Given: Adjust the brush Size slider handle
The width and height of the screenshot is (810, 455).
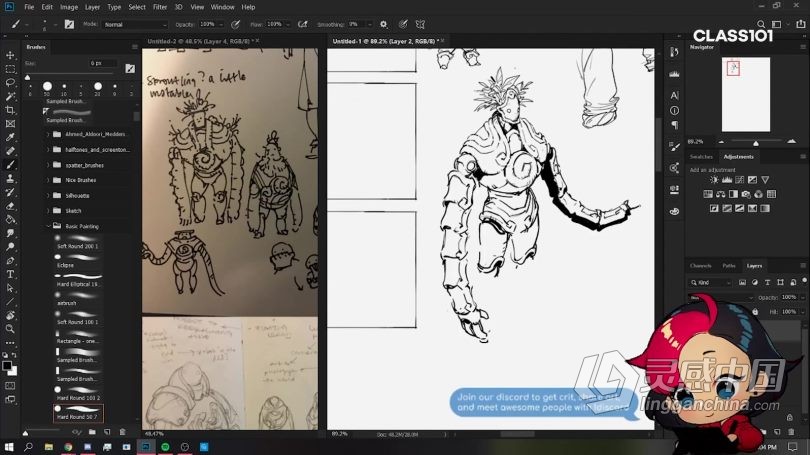Looking at the screenshot, I should coord(27,77).
